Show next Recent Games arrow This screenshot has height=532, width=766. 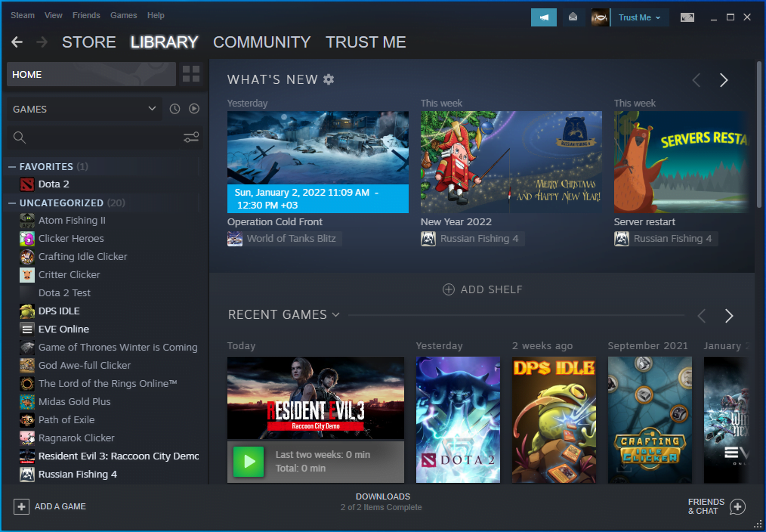click(x=729, y=316)
